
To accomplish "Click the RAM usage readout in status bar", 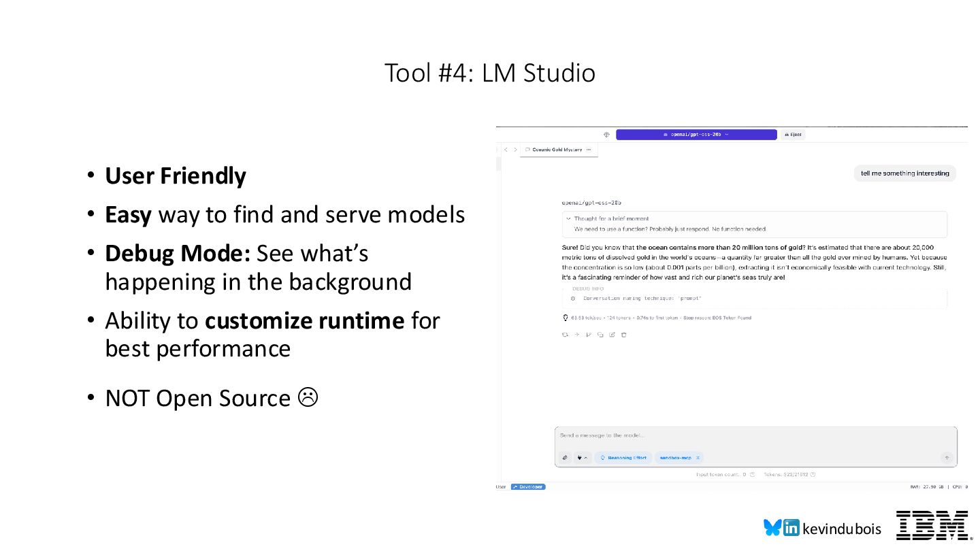I will pyautogui.click(x=926, y=487).
